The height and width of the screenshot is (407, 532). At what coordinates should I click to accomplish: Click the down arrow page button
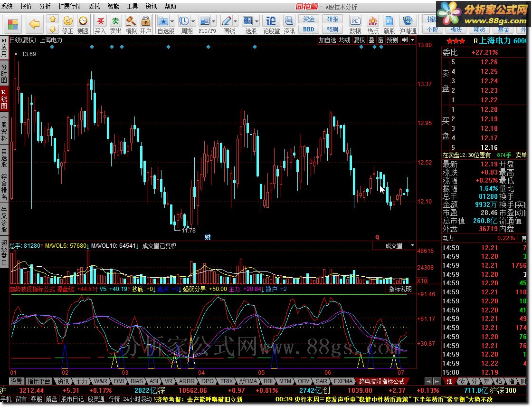[53, 29]
